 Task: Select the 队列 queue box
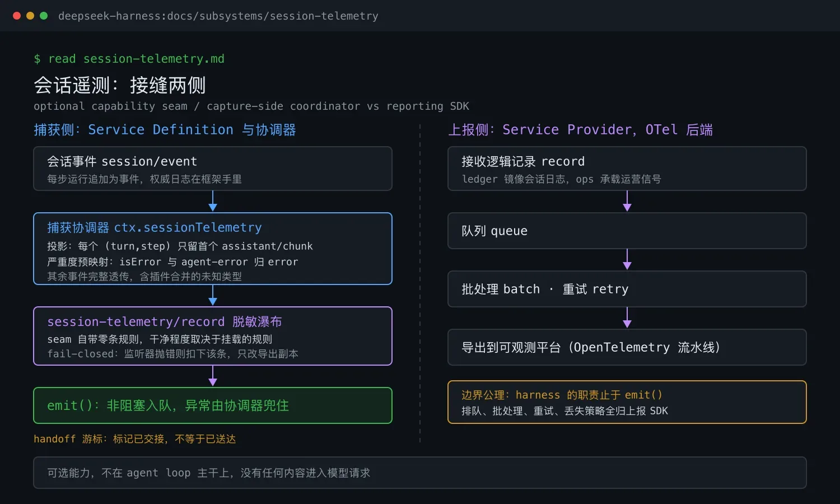coord(627,231)
